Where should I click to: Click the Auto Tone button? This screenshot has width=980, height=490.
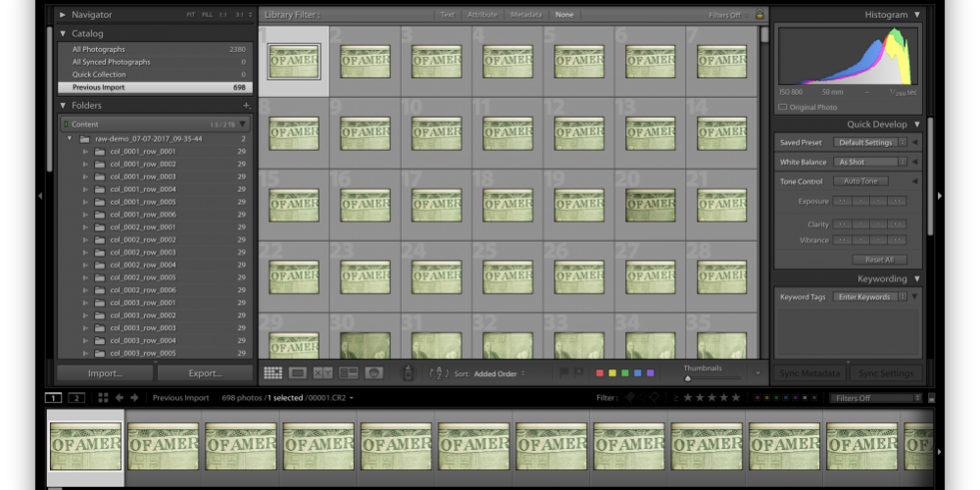point(860,181)
